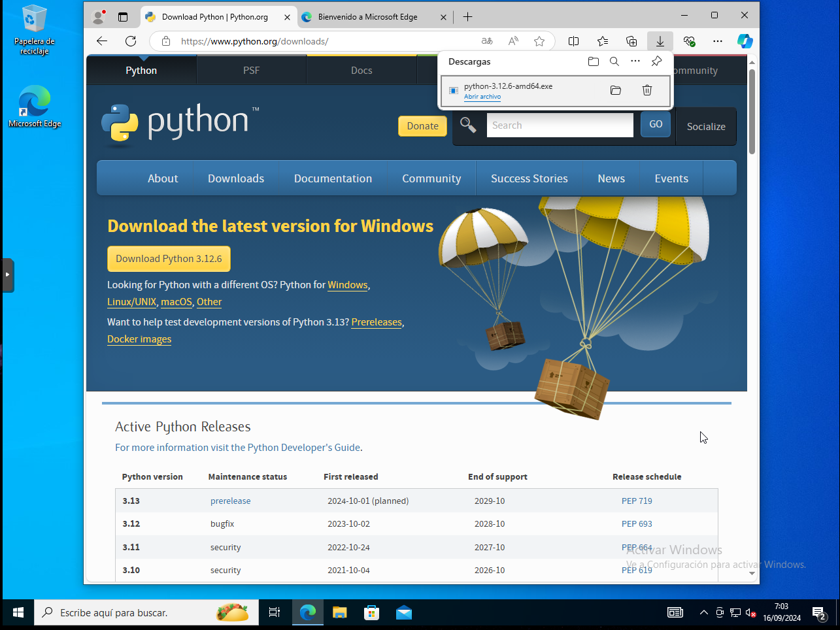Viewport: 840px width, 630px height.
Task: Open Edge settings and more menu
Action: coord(718,41)
